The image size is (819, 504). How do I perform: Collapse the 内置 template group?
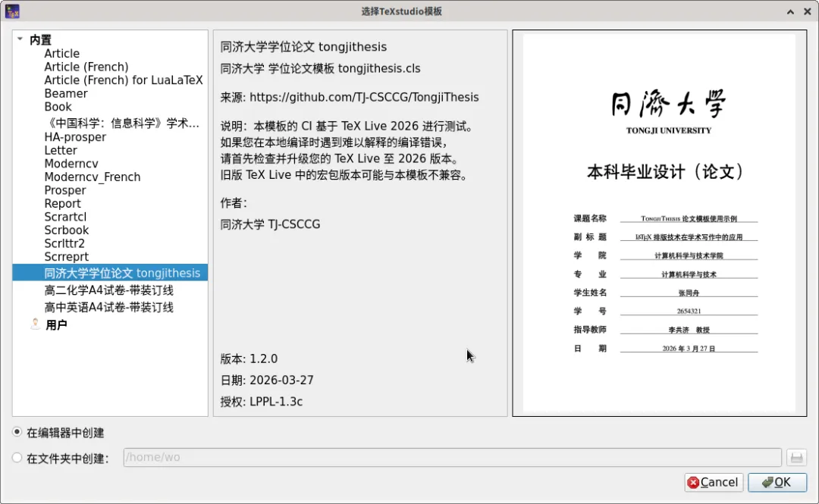click(20, 39)
